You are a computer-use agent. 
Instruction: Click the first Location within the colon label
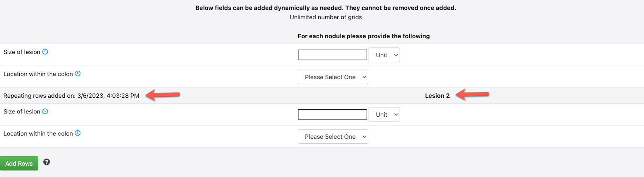pos(38,74)
